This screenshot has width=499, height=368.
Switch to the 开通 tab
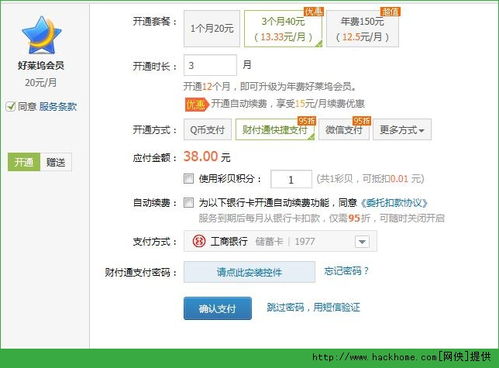(x=24, y=162)
